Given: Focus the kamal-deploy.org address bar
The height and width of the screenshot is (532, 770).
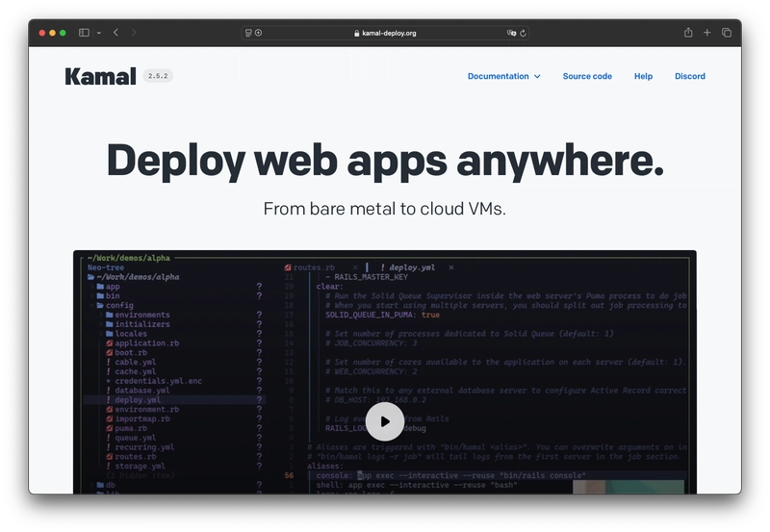Looking at the screenshot, I should pyautogui.click(x=384, y=33).
